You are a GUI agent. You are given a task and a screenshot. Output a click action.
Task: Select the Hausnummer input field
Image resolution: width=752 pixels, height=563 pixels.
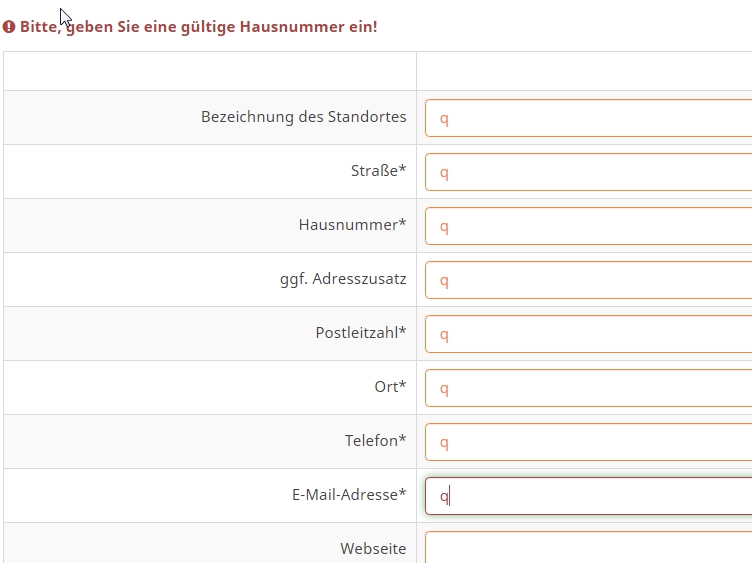(588, 226)
